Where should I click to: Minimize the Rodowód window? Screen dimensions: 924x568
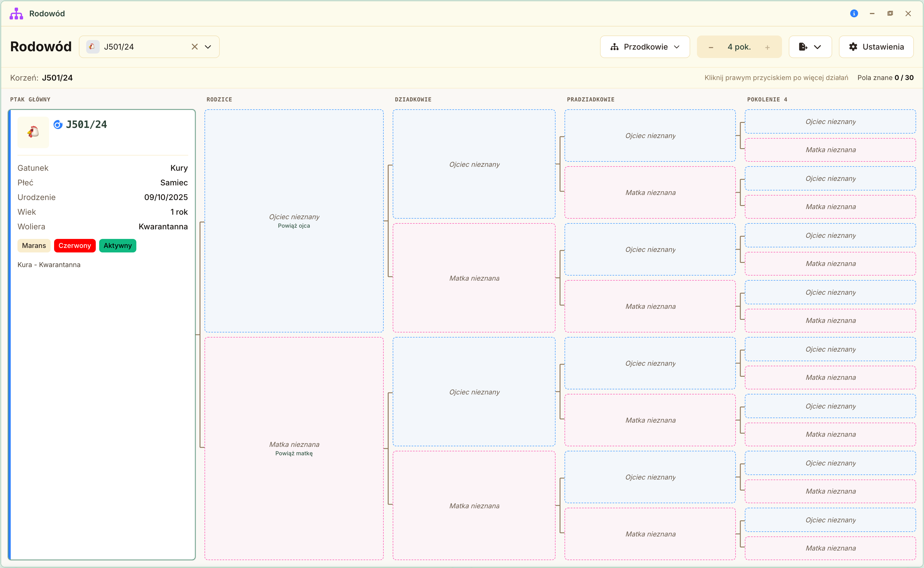(x=872, y=14)
